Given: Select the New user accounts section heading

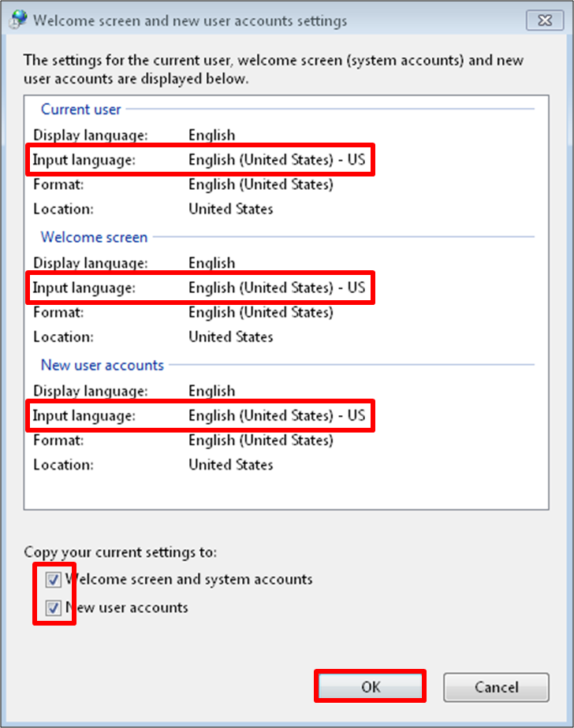Looking at the screenshot, I should pos(102,366).
